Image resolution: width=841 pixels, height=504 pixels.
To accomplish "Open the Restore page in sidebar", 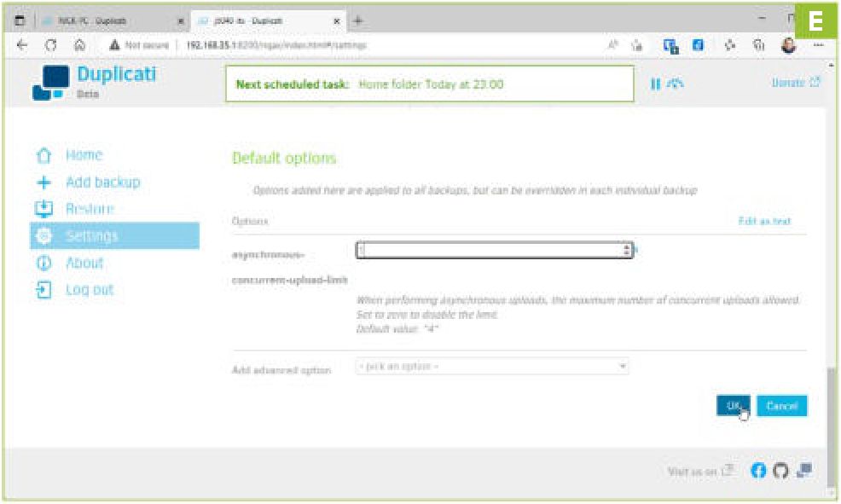I will coord(90,209).
